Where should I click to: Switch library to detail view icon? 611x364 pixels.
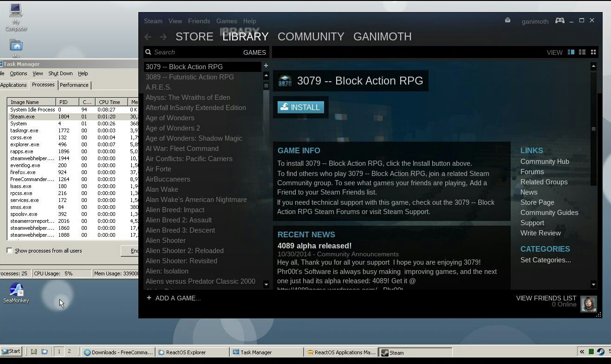(571, 52)
